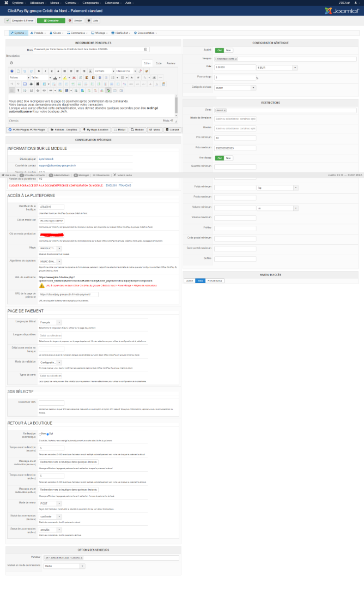Image resolution: width=364 pixels, height=589 pixels.
Task: Remove the aucun zone tag
Action: [x=225, y=110]
